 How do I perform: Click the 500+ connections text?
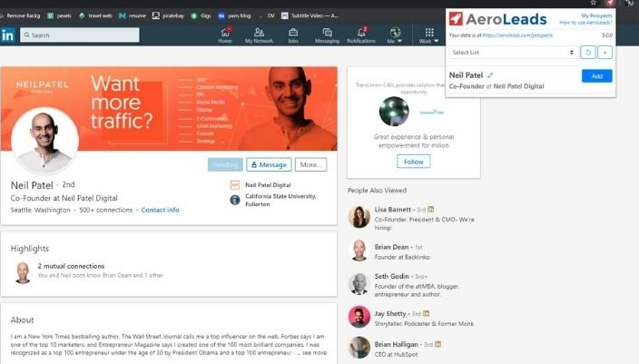tap(105, 210)
